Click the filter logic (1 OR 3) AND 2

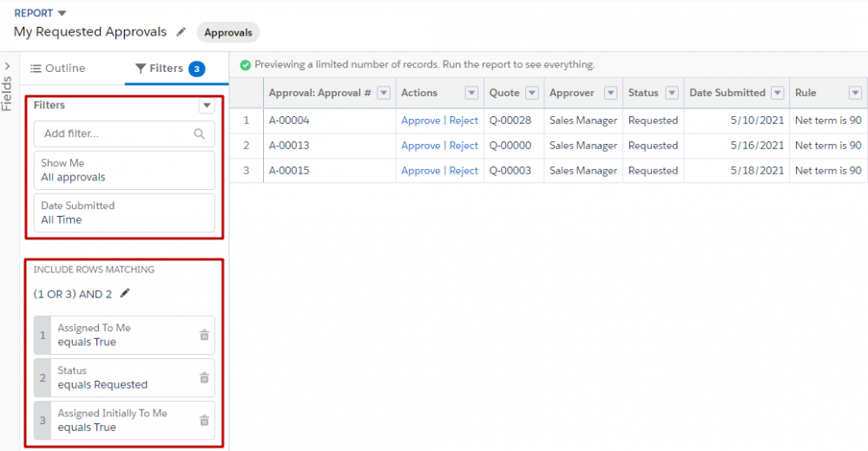(73, 294)
